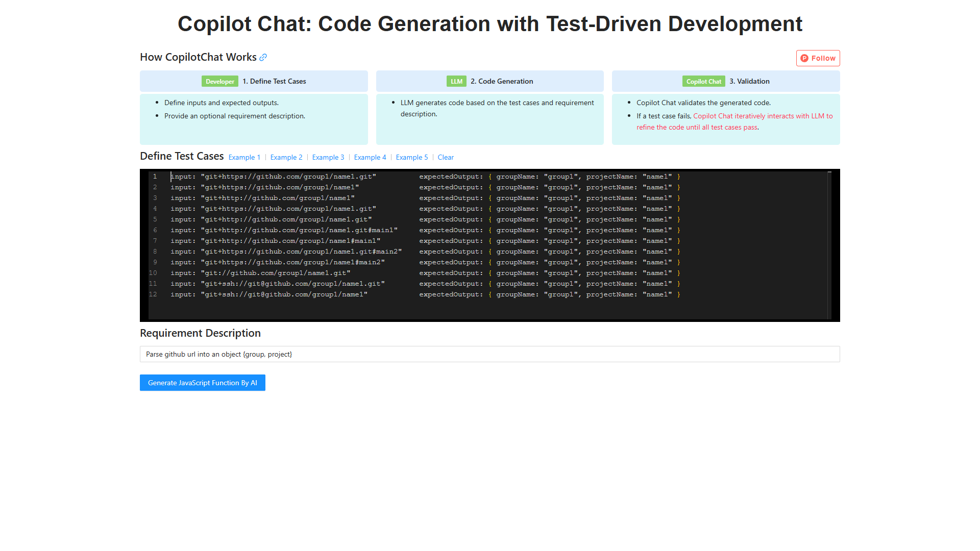Load Example 3 test cases

328,157
